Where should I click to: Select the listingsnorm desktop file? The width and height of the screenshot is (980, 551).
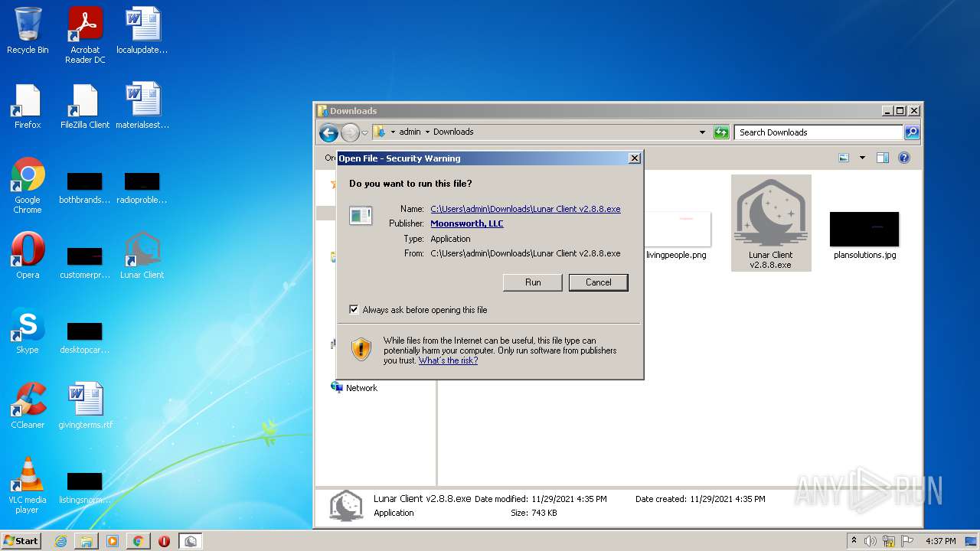[x=85, y=487]
